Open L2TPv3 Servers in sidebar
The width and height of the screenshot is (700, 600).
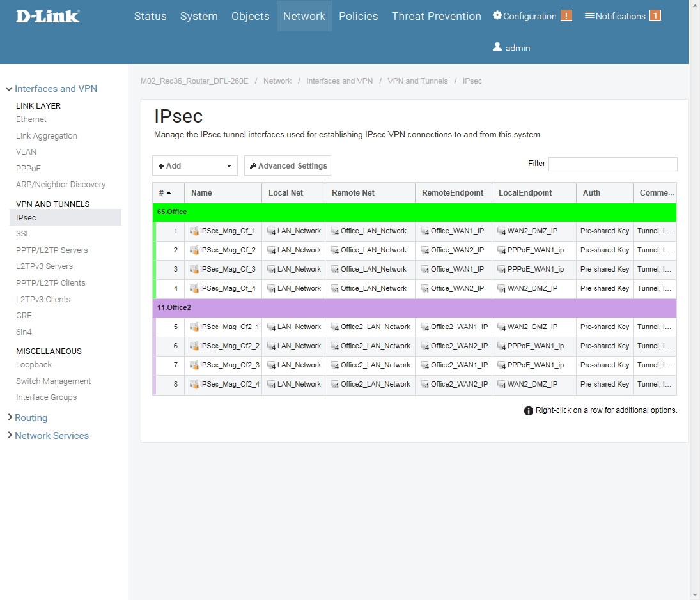(x=44, y=266)
